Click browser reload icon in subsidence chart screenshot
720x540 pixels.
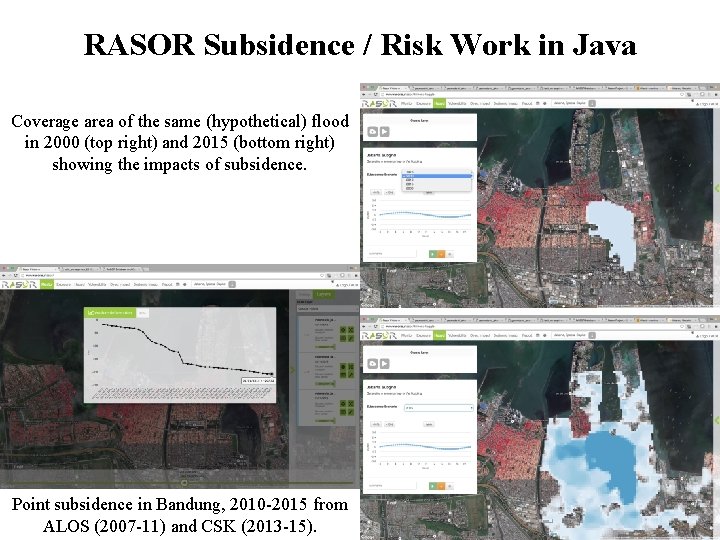tap(16, 276)
